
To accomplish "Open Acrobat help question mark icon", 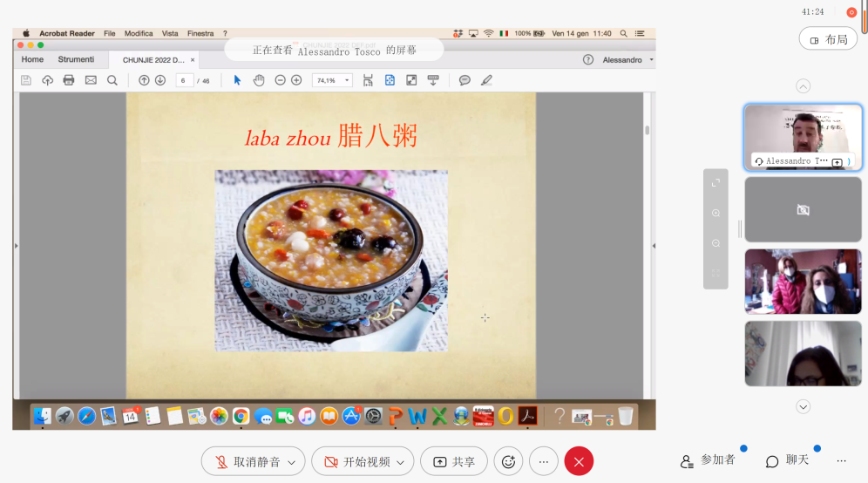I will (x=588, y=60).
